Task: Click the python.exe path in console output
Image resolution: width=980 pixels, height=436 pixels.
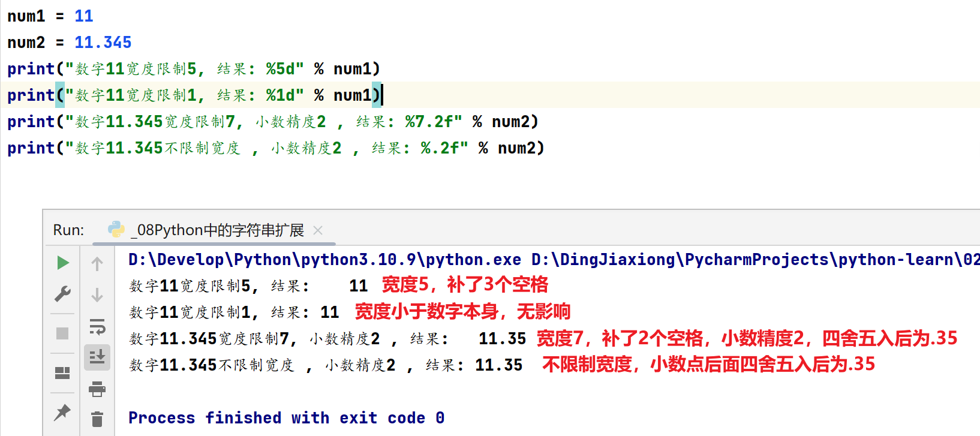Action: tap(324, 260)
